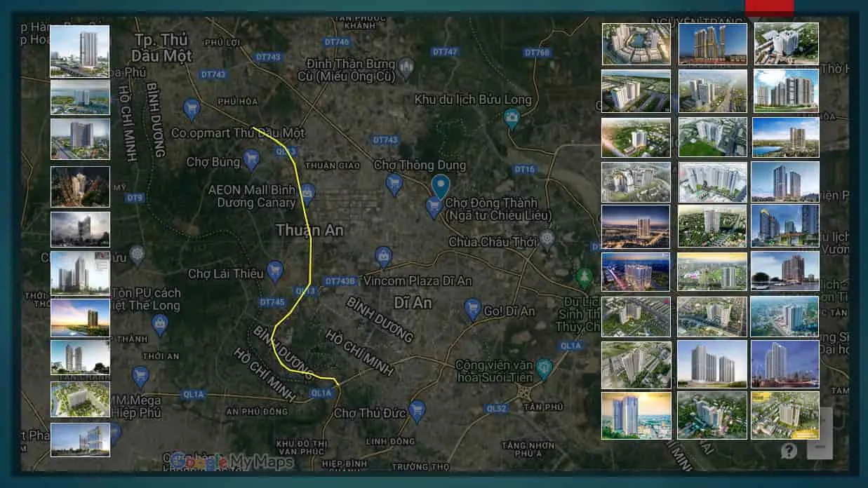Select the Chợ Lái Thiêu cart icon
Screen dimensions: 868x488
click(x=275, y=270)
